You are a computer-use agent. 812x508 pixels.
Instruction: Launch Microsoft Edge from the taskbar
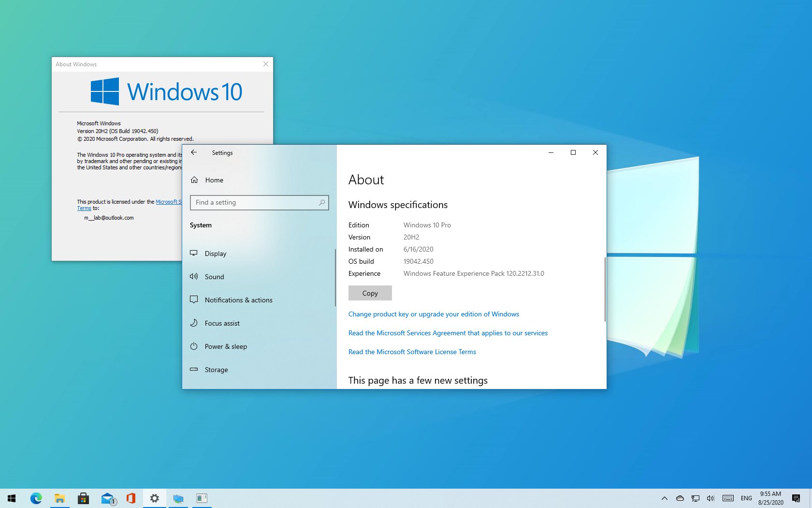[36, 498]
